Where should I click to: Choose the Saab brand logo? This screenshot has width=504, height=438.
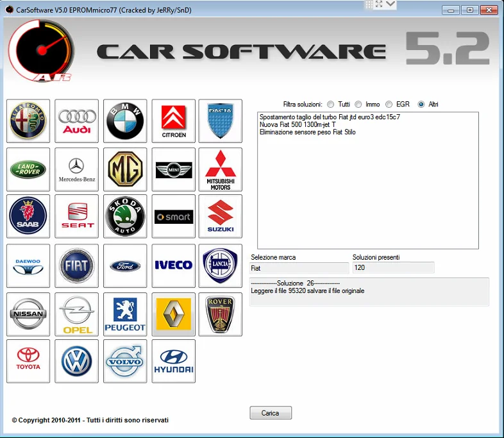point(28,216)
